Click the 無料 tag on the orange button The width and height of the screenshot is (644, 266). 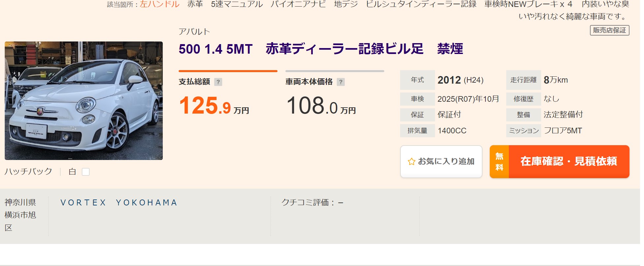499,162
